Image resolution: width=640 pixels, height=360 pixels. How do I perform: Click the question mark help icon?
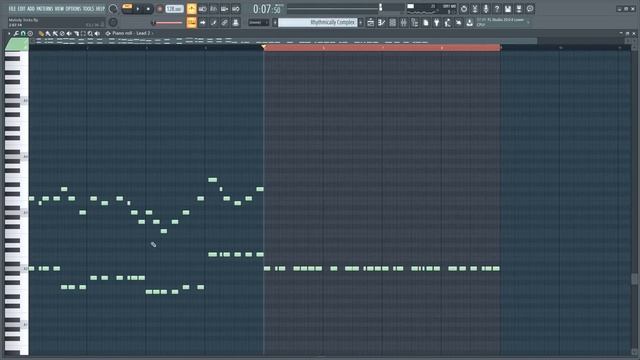coord(497,9)
